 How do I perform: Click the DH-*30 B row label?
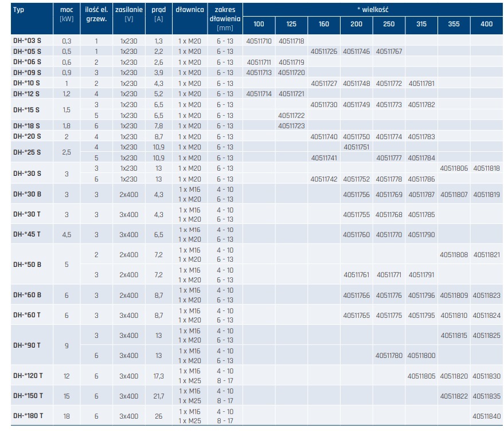click(x=27, y=195)
